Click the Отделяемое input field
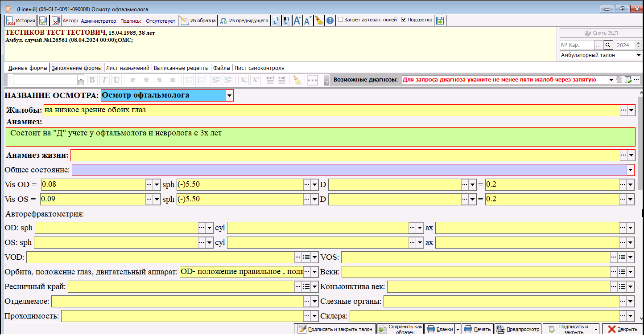Screen dimensions: 644x335 click(177, 302)
